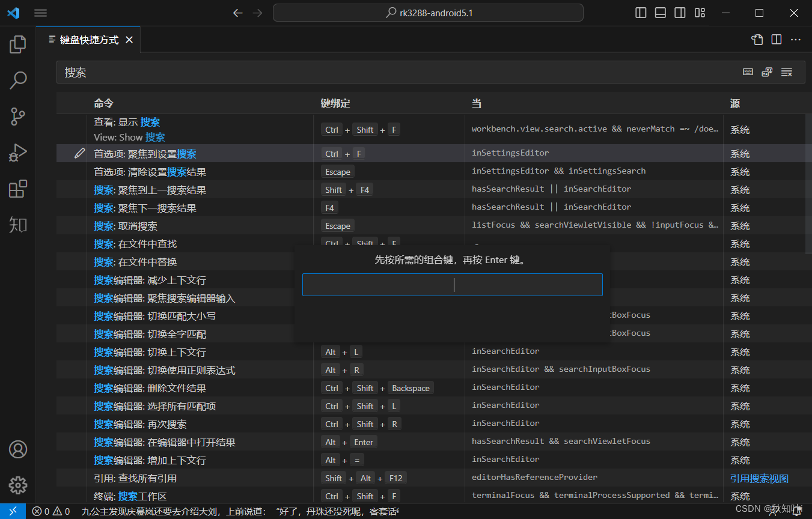Viewport: 812px width, 519px height.
Task: Toggle Record Keys in search box
Action: click(748, 72)
